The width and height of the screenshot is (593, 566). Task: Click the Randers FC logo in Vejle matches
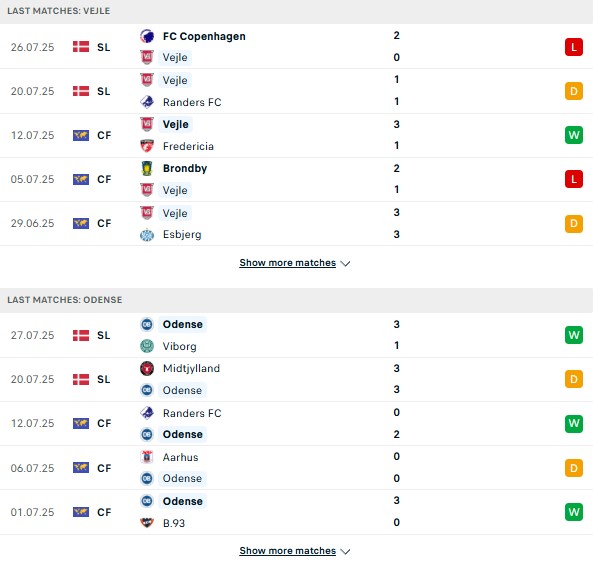147,102
